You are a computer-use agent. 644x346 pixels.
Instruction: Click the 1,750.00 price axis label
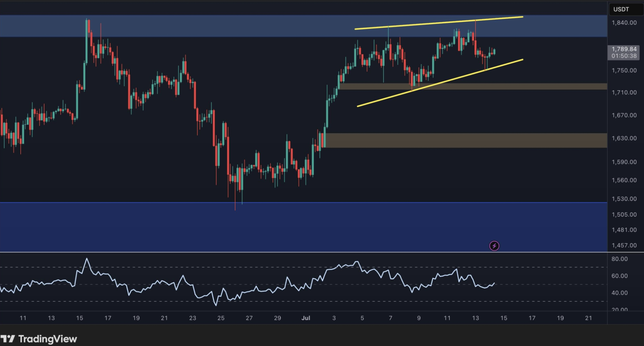(624, 71)
